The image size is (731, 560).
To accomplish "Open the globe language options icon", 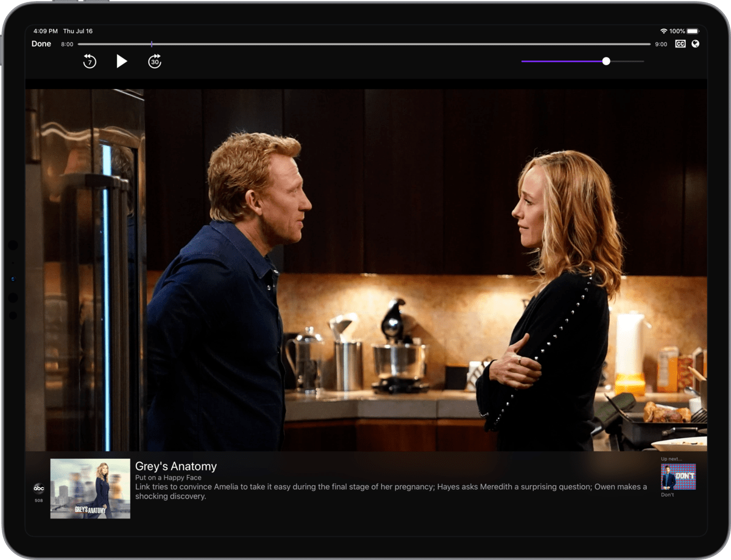I will (696, 44).
